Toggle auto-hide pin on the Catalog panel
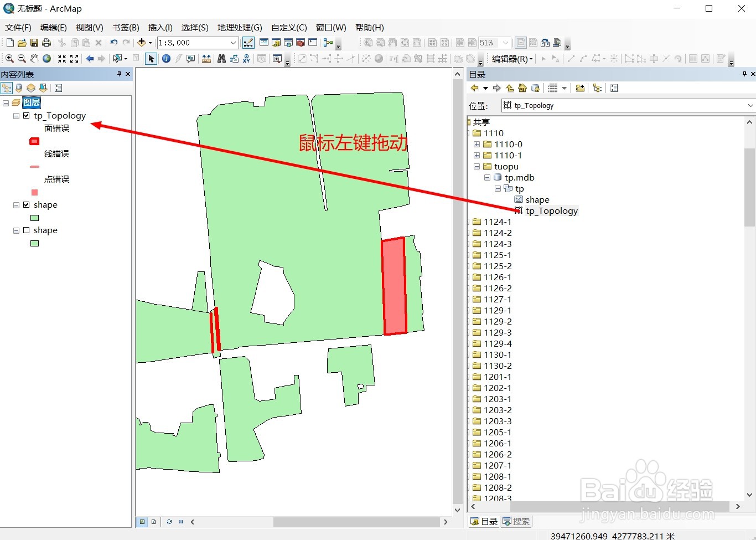This screenshot has width=756, height=540. pyautogui.click(x=744, y=74)
